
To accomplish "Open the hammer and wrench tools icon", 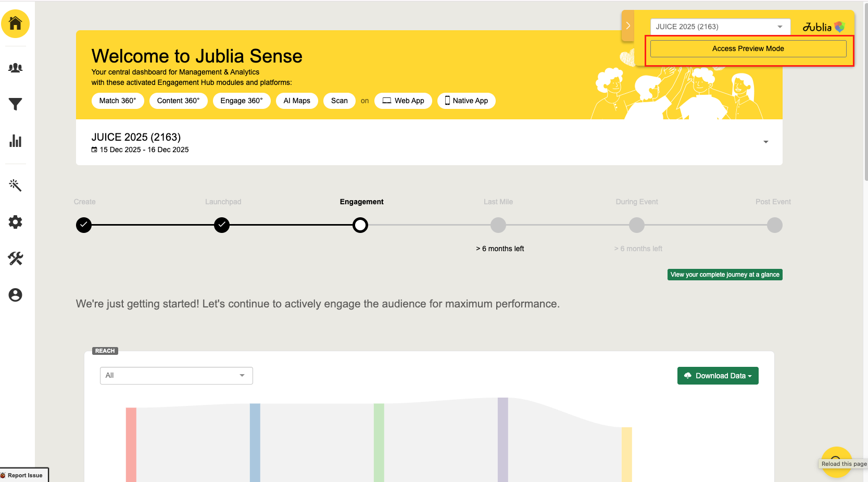I will click(15, 258).
